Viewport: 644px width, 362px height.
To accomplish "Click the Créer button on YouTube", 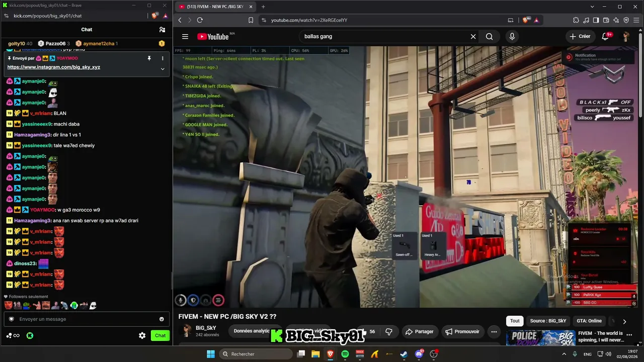I will tap(580, 37).
